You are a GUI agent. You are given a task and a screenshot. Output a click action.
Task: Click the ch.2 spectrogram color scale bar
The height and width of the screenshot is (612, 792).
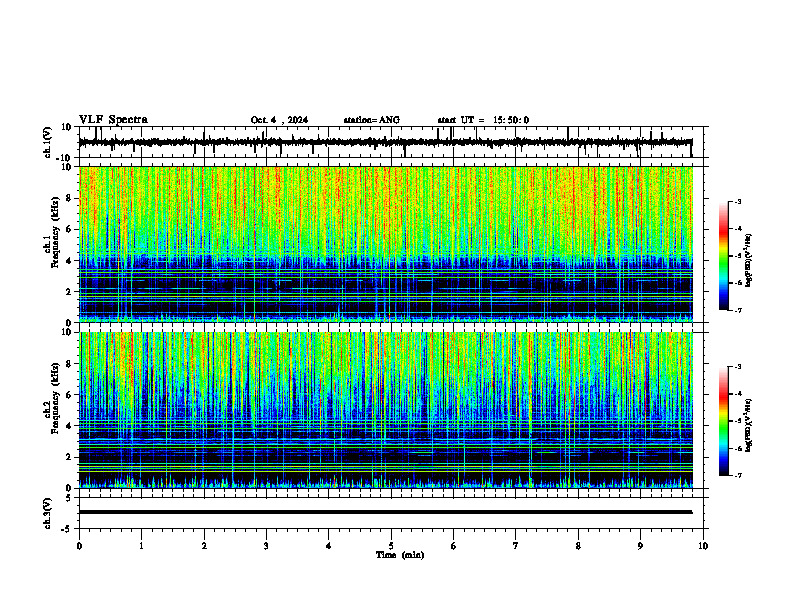[x=724, y=421]
